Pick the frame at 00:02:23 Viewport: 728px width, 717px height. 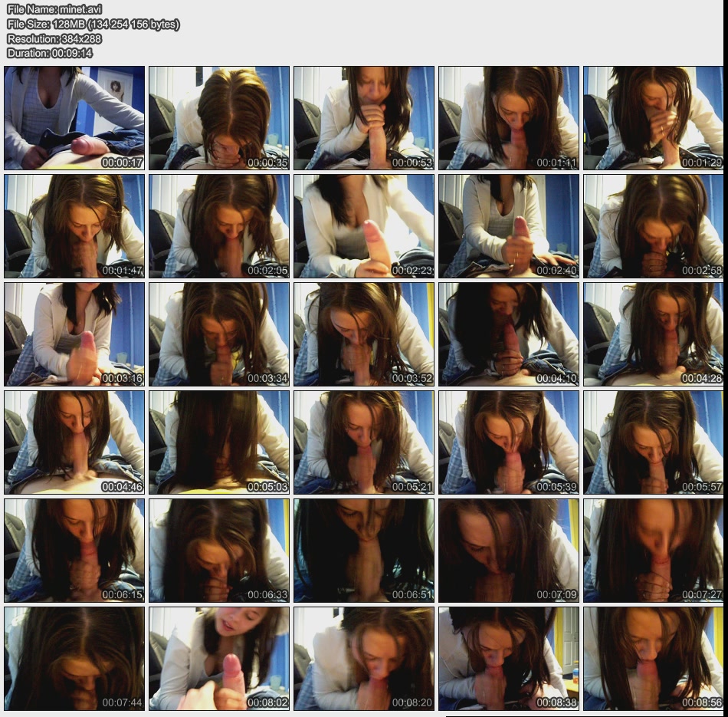pos(364,226)
